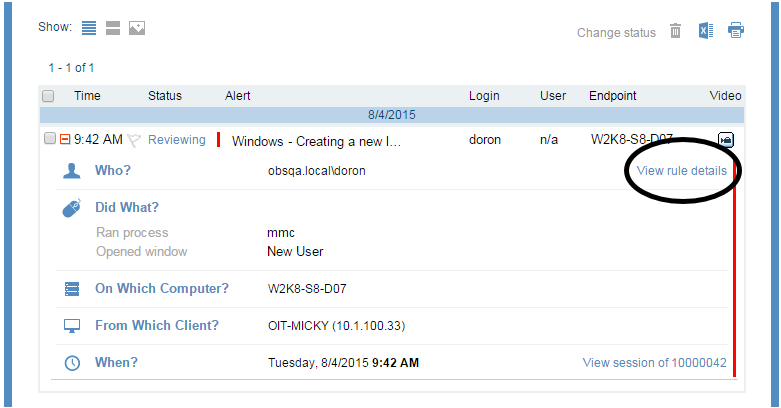Export alerts to Excel icon

(706, 31)
